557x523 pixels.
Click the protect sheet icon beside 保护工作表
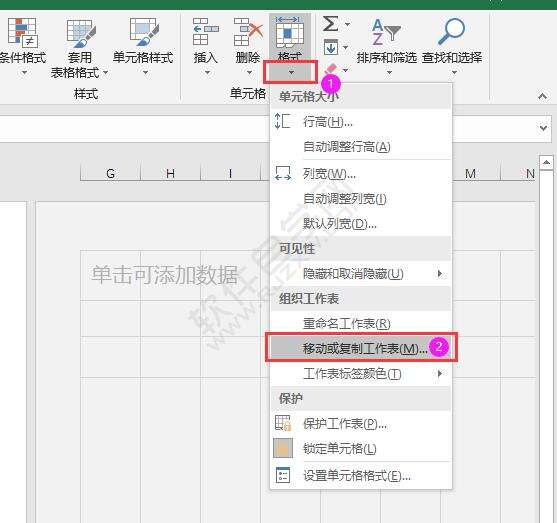click(x=283, y=423)
